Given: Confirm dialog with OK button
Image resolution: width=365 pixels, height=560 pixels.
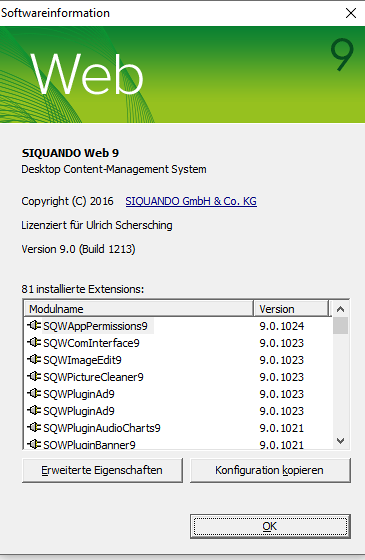Looking at the screenshot, I should pyautogui.click(x=270, y=526).
